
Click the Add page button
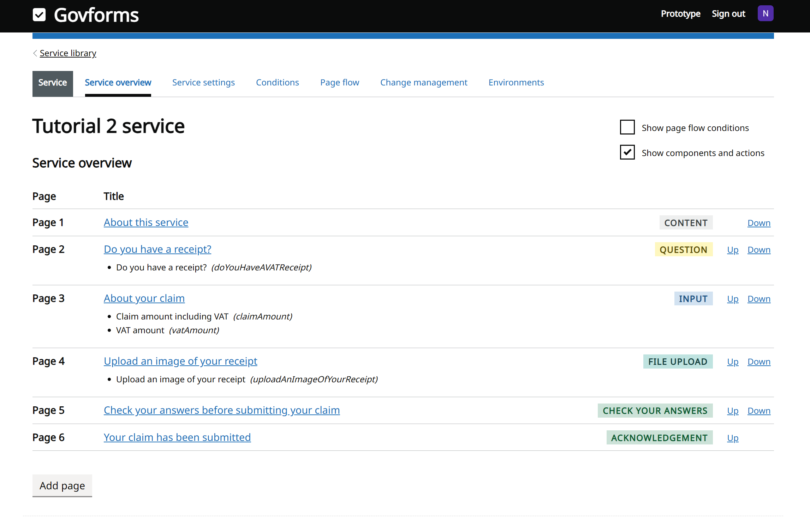pyautogui.click(x=62, y=486)
